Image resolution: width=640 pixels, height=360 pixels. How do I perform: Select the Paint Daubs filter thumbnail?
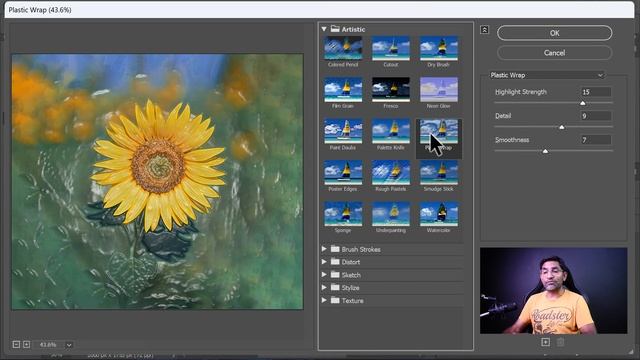click(343, 131)
